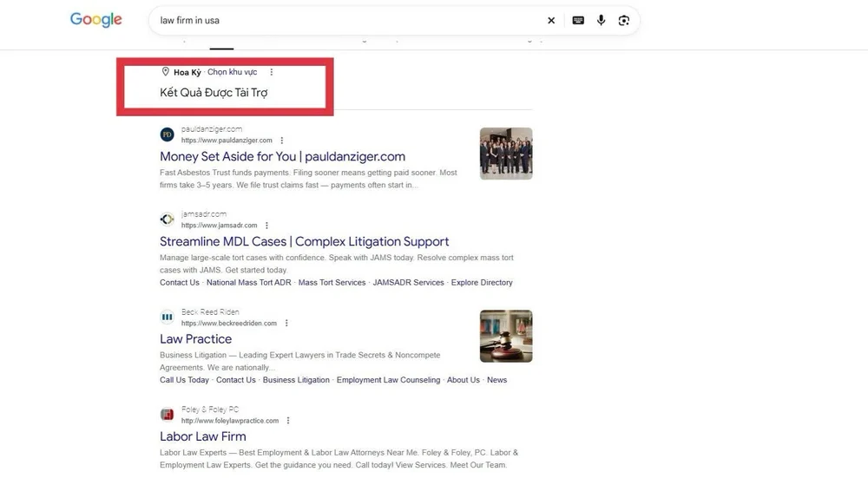The image size is (868, 478).
Task: Open the three-dot menu for foleylawpractice.com ad
Action: [x=288, y=421]
